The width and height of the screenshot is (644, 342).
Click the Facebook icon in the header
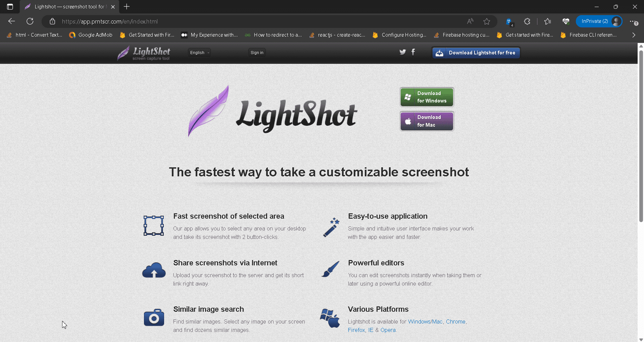tap(413, 52)
